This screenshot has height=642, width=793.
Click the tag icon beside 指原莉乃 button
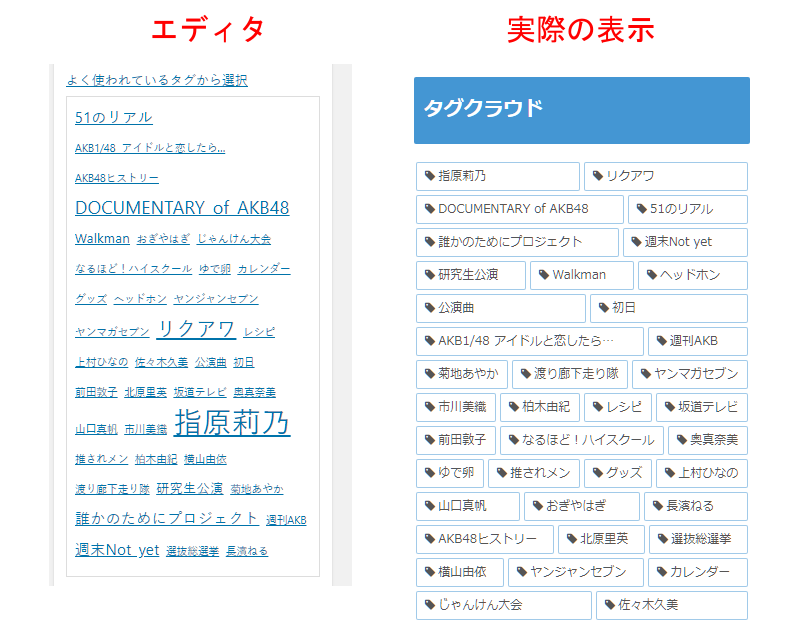[x=430, y=176]
